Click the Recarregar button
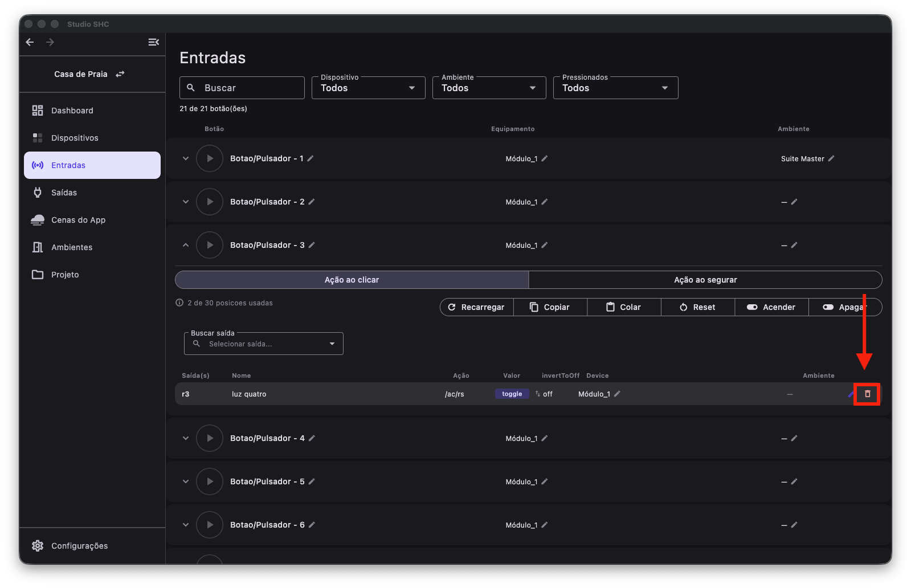The image size is (911, 588). 477,307
